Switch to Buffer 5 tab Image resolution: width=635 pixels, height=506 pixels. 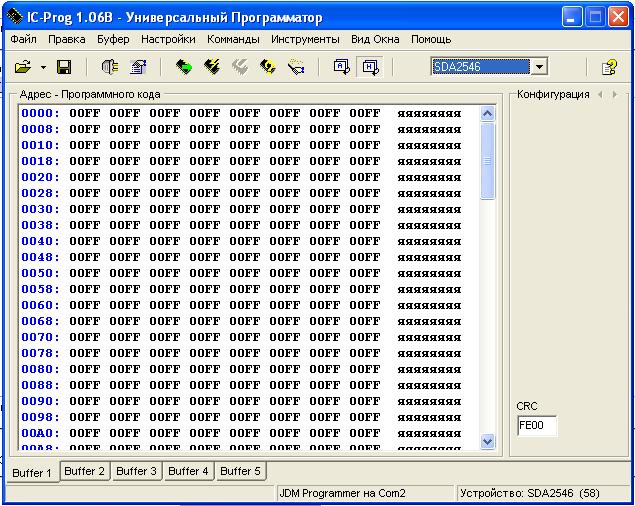click(x=241, y=471)
